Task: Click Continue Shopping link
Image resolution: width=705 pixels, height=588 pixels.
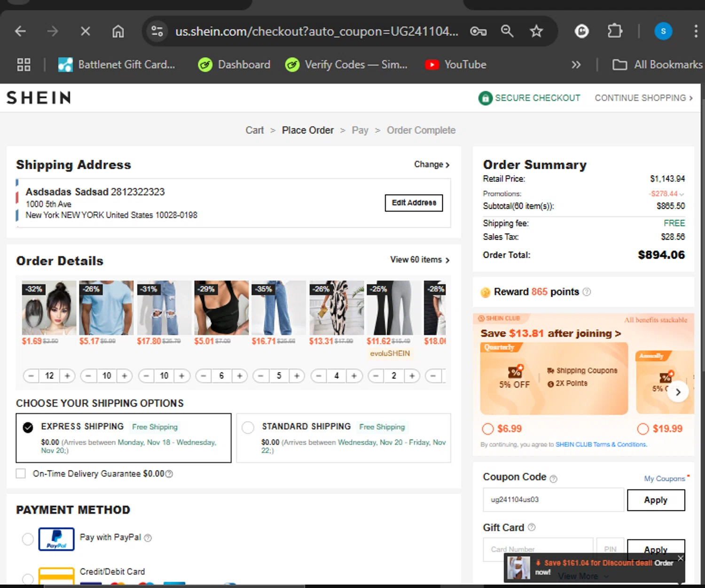Action: (x=643, y=98)
